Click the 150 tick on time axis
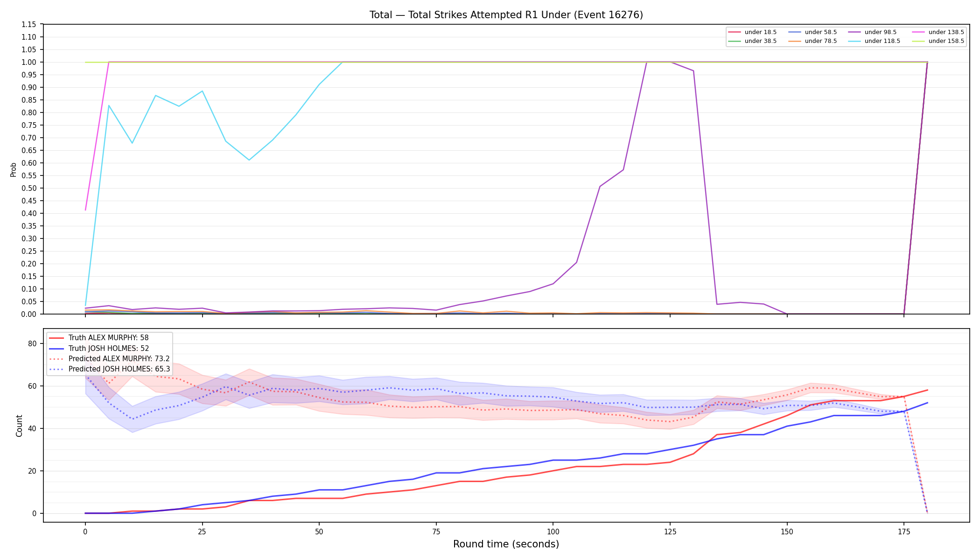Image resolution: width=980 pixels, height=560 pixels. click(x=787, y=531)
